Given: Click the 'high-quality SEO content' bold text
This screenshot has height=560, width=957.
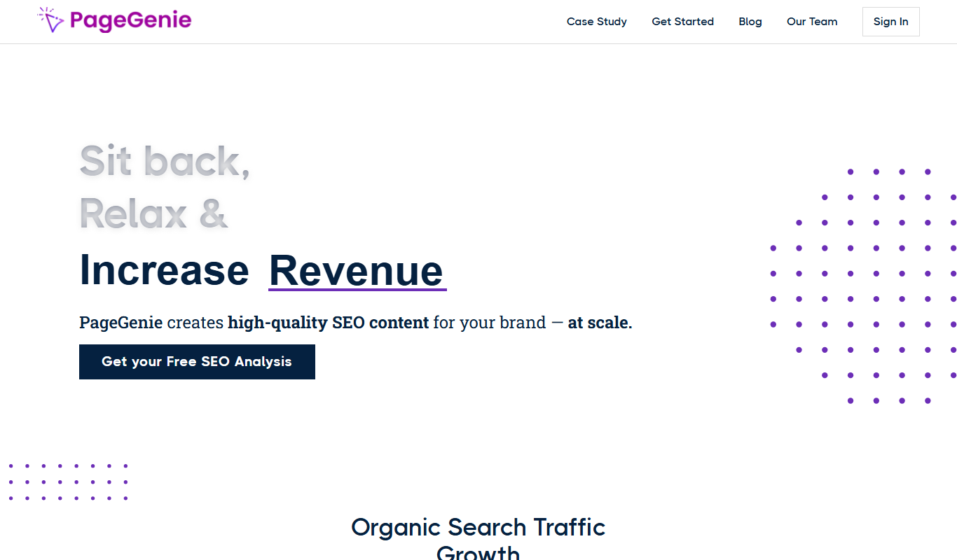Looking at the screenshot, I should point(328,323).
